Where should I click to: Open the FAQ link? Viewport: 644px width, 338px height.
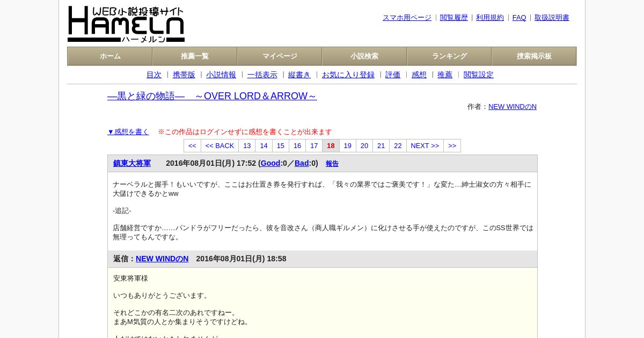click(519, 18)
